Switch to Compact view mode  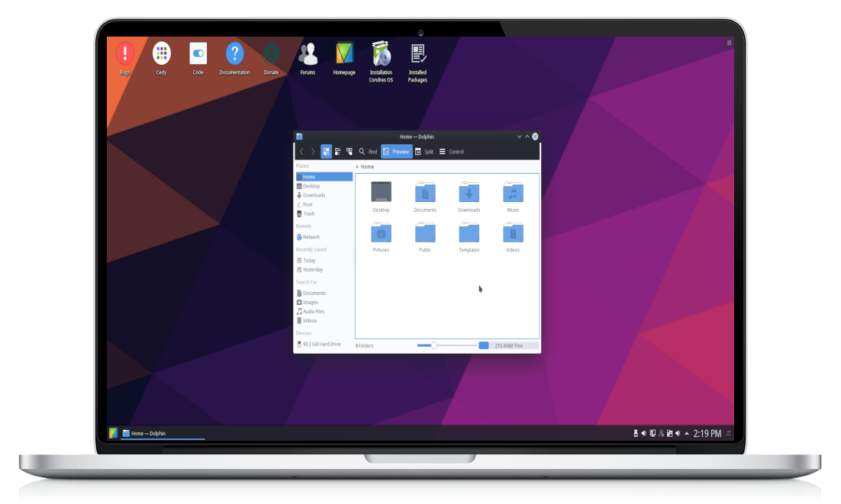coord(338,152)
